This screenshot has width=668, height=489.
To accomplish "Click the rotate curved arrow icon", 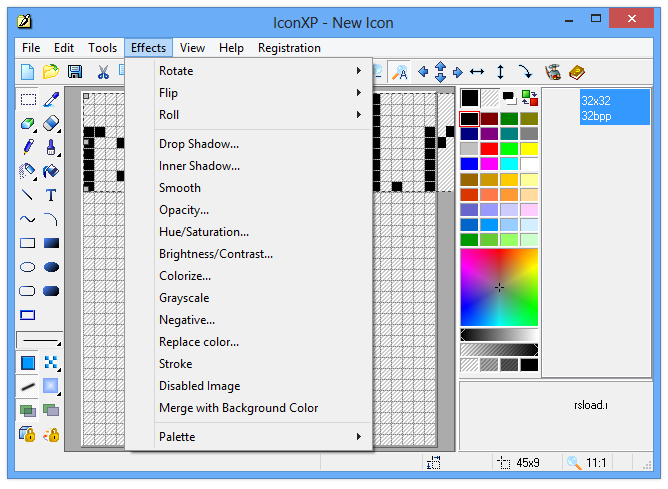I will pyautogui.click(x=525, y=72).
